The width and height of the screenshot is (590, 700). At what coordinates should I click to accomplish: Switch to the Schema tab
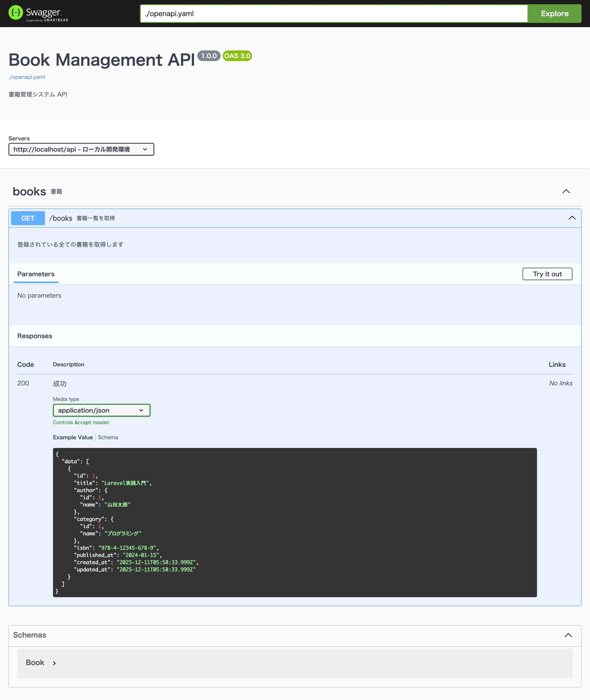[x=108, y=437]
